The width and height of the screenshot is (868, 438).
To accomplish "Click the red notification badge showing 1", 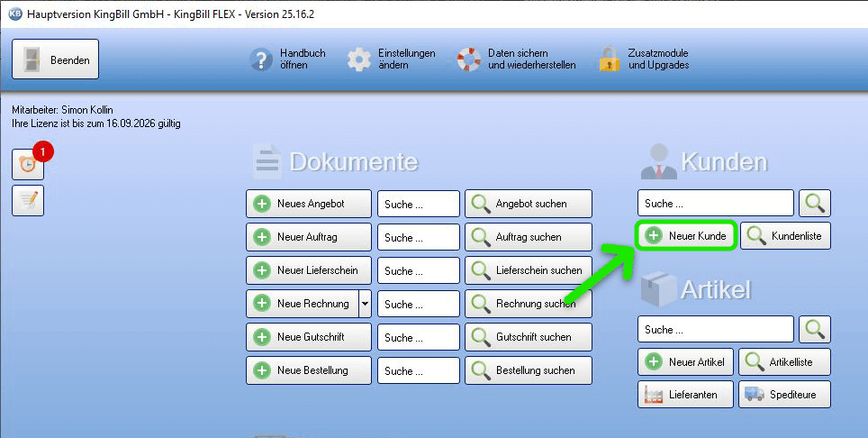I will coord(42,151).
